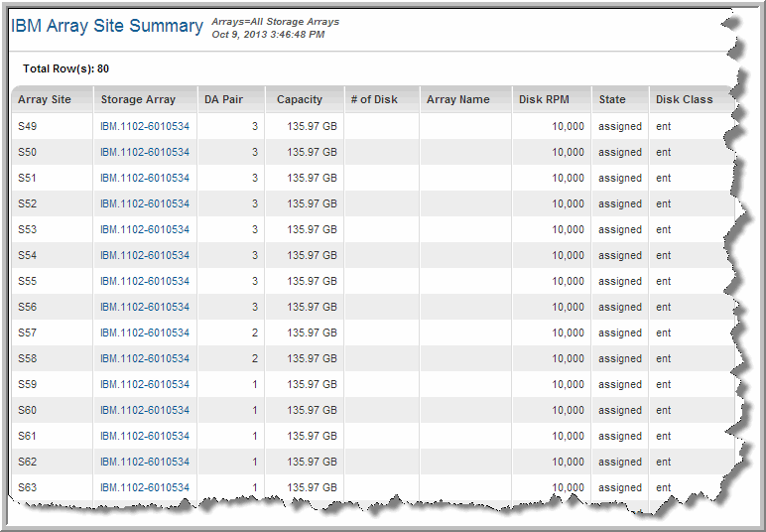The height and width of the screenshot is (532, 766).
Task: Open the storage array link for S52
Action: click(145, 204)
